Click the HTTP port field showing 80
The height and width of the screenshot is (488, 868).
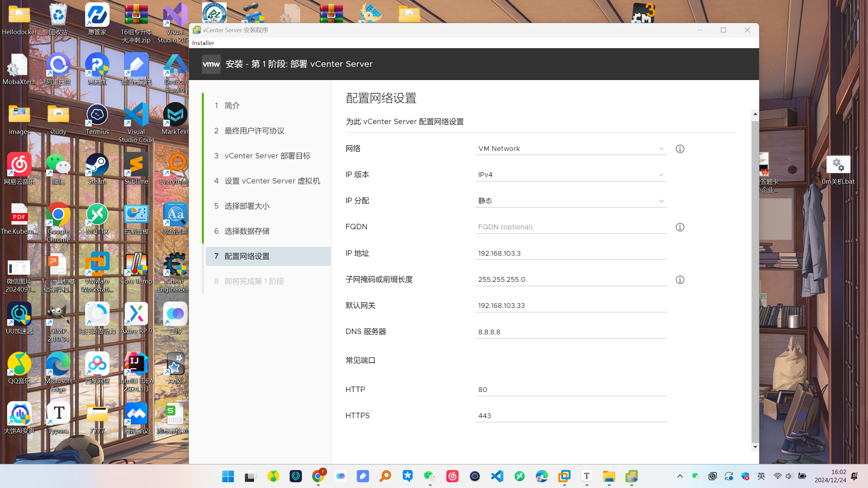pos(571,390)
